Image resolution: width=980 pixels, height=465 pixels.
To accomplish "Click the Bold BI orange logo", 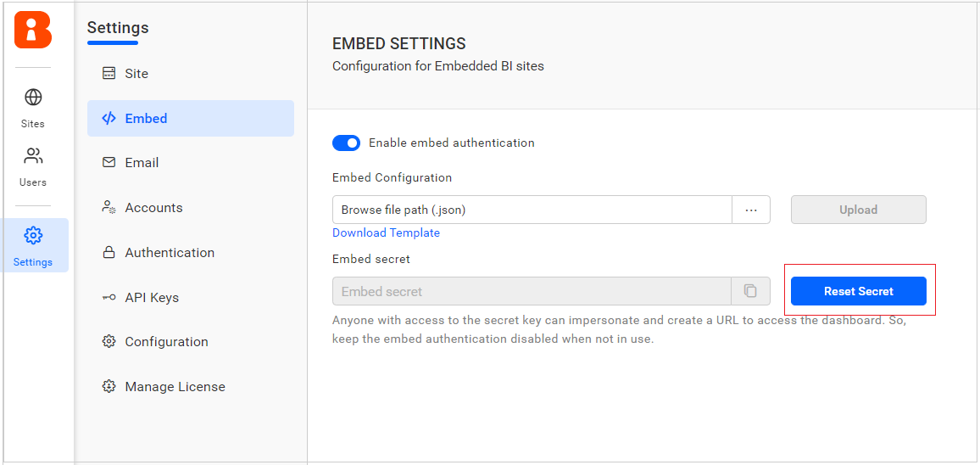I will pyautogui.click(x=33, y=31).
